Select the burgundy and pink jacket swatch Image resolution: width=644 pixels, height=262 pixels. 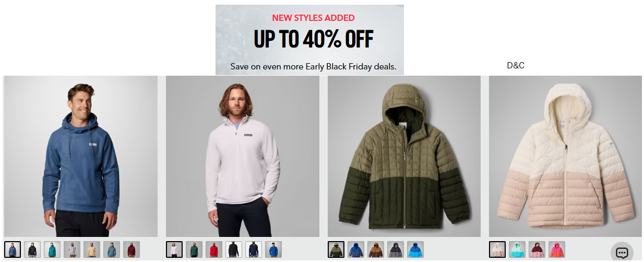coord(537,249)
